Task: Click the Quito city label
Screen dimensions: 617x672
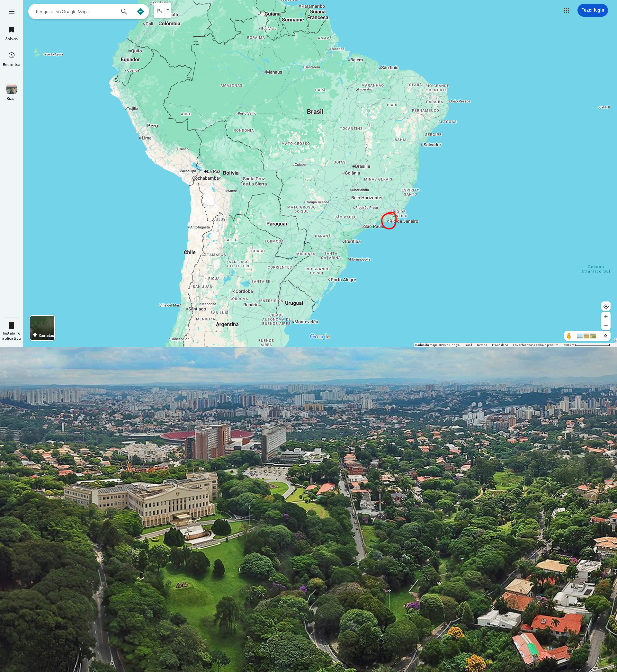Action: pyautogui.click(x=136, y=51)
